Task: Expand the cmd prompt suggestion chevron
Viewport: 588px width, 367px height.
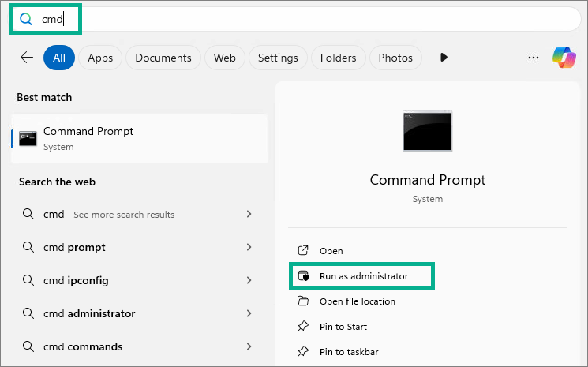Action: tap(249, 247)
